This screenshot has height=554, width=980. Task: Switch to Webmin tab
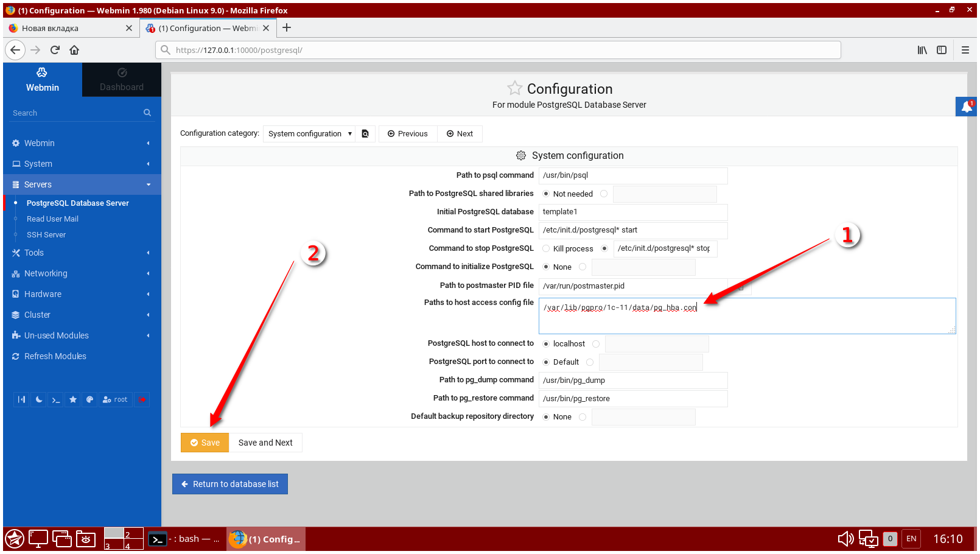point(43,80)
